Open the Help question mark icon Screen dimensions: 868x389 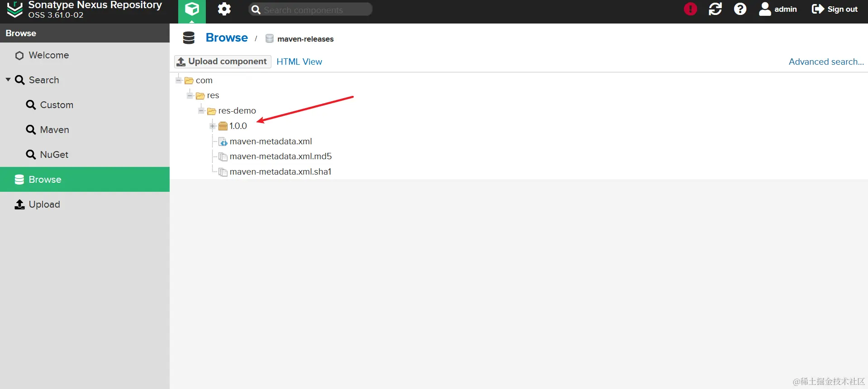point(740,9)
